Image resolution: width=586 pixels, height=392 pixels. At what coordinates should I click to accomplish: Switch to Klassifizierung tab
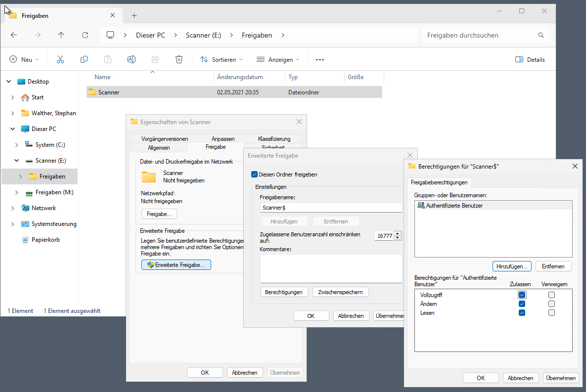pos(274,138)
